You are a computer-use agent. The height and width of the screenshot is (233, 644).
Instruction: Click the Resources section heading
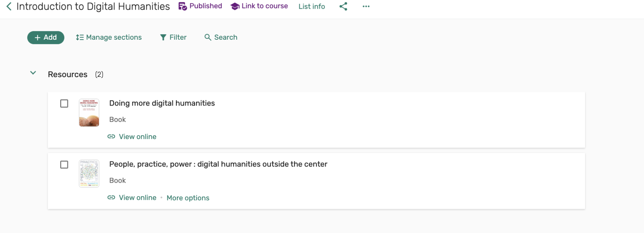pyautogui.click(x=67, y=75)
